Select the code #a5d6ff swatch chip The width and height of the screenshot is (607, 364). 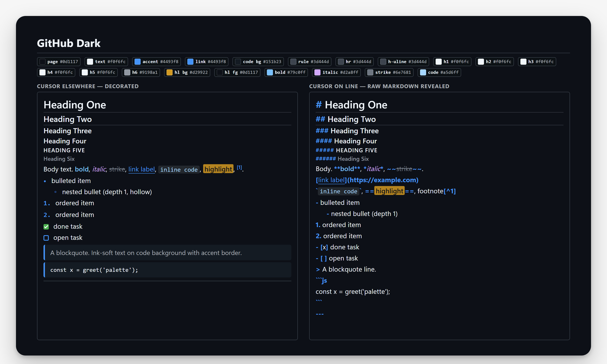click(x=439, y=72)
